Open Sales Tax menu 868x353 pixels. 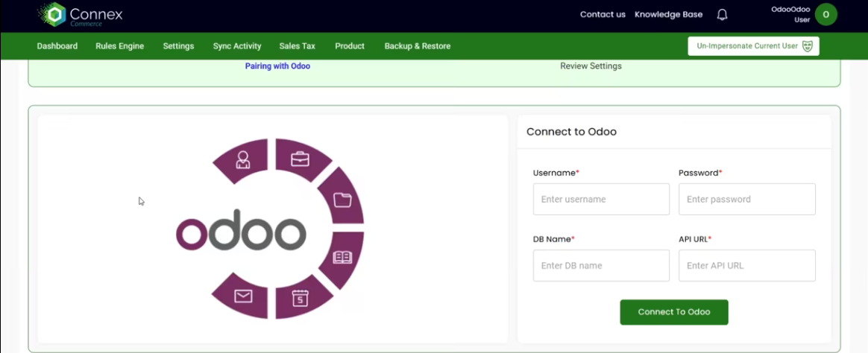coord(298,46)
